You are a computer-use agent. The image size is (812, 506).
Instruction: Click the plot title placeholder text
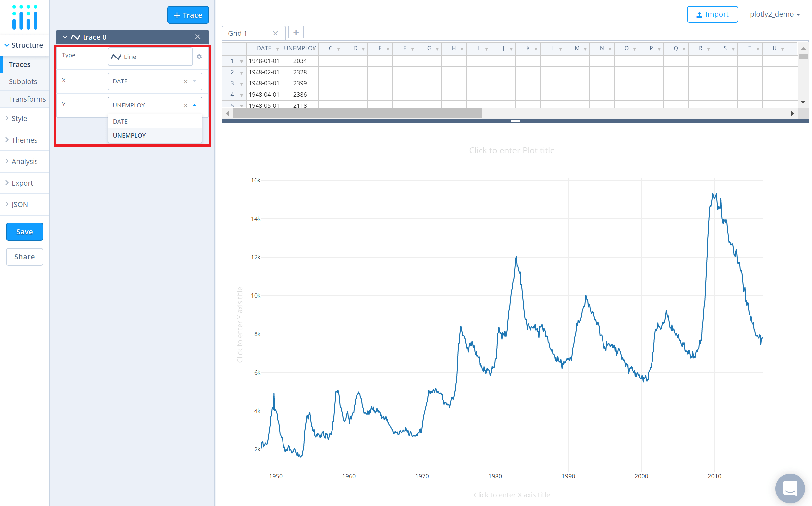click(511, 150)
